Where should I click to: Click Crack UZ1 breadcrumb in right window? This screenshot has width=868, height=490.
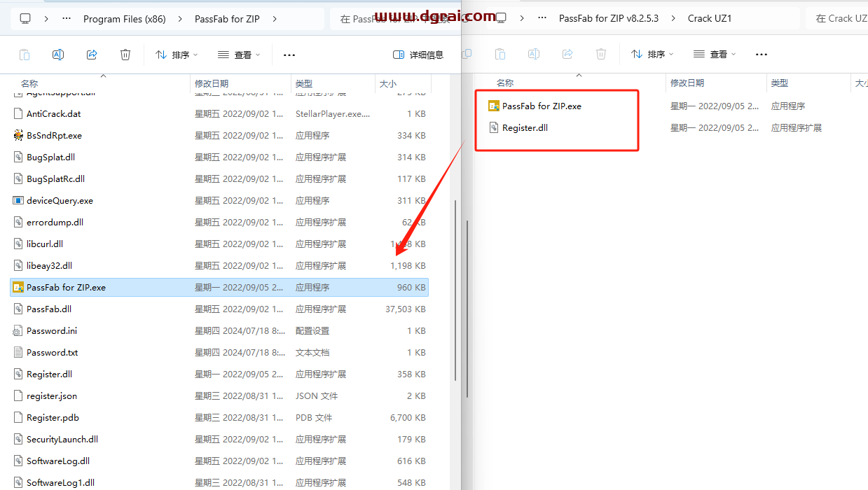click(710, 18)
